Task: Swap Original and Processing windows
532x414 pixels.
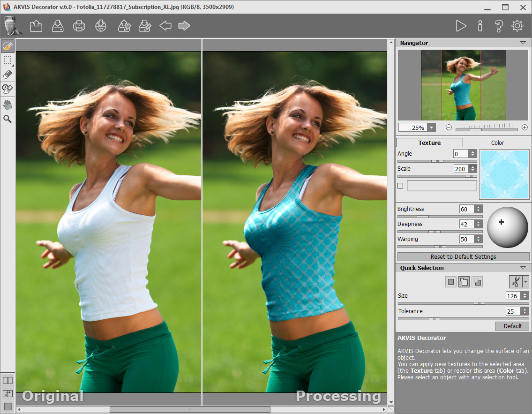Action: click(7, 393)
